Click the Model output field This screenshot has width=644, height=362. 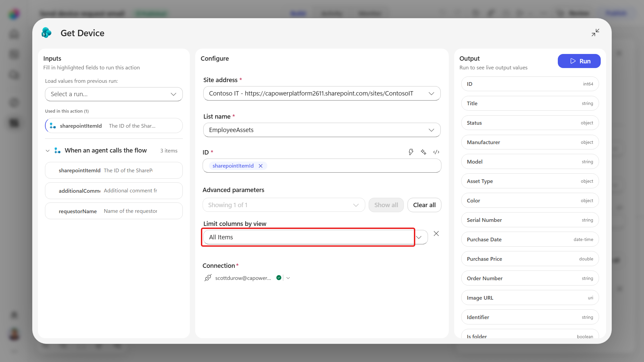(x=530, y=162)
